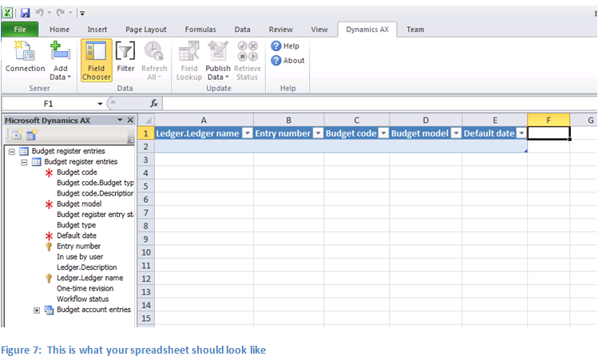Open the Dynamics AX Help icon
The height and width of the screenshot is (364, 602).
276,46
